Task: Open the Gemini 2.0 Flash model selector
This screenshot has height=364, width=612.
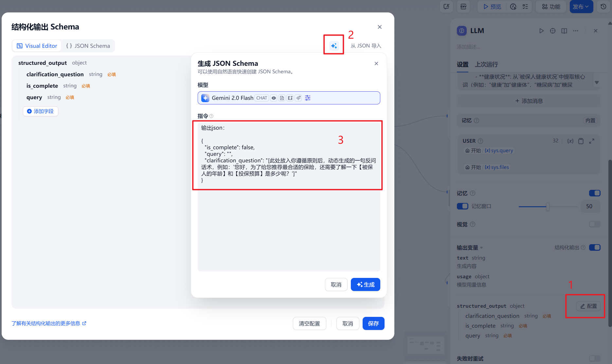Action: point(289,98)
